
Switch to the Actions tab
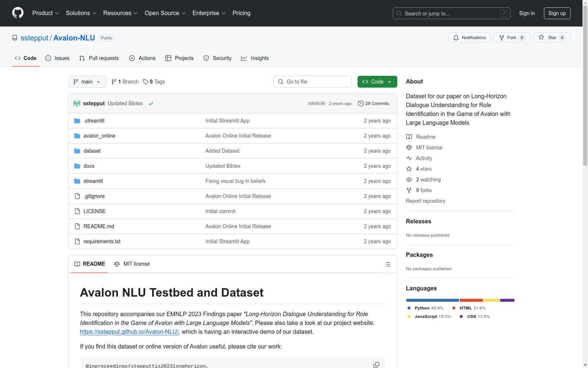pyautogui.click(x=142, y=58)
